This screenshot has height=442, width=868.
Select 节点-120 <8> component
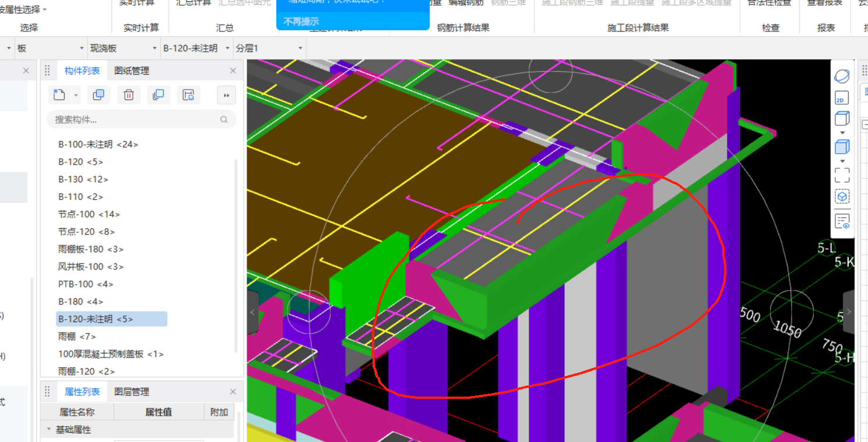pyautogui.click(x=86, y=231)
